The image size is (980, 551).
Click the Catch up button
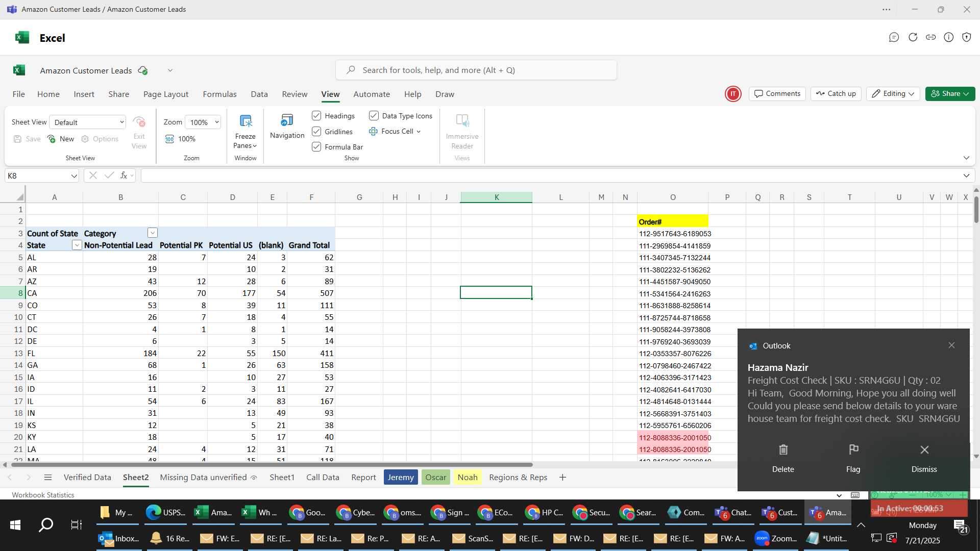coord(836,94)
